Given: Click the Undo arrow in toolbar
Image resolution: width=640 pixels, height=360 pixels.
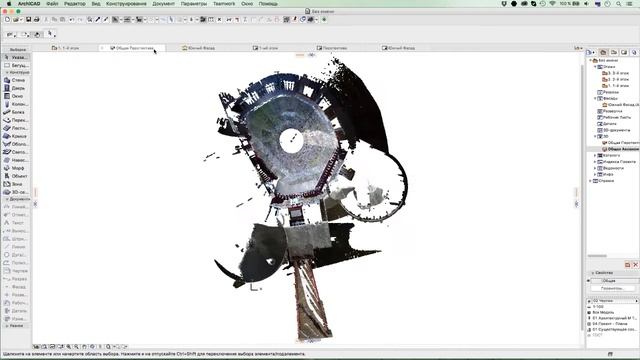Looking at the screenshot, I should 71,20.
